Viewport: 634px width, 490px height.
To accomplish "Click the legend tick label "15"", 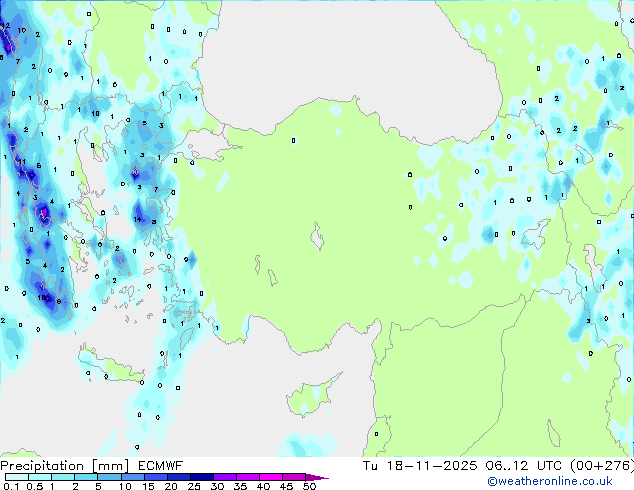I will 148,486.
